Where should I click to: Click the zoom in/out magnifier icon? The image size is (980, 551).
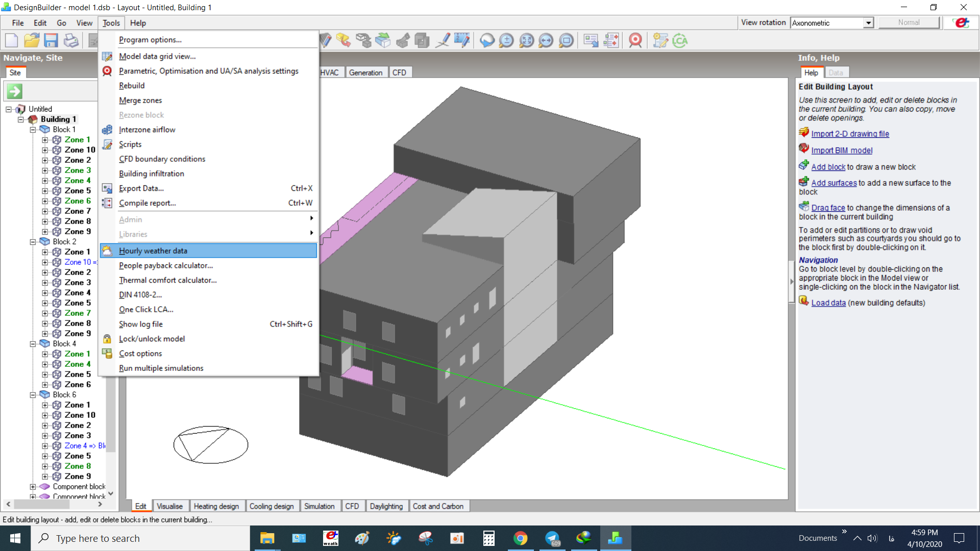(x=506, y=40)
